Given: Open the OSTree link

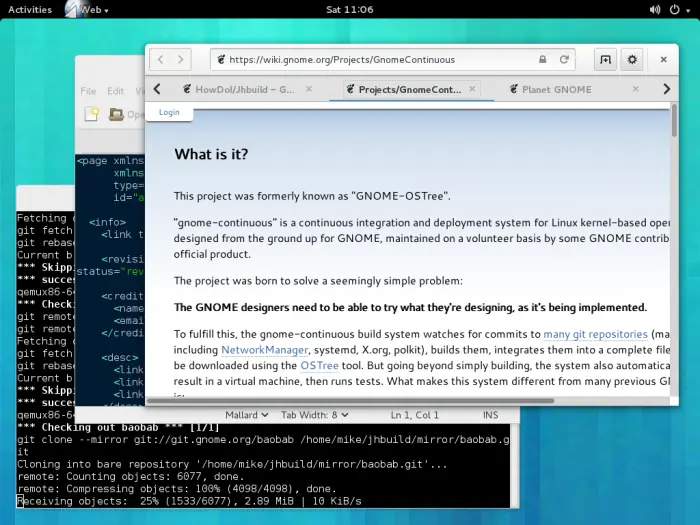Looking at the screenshot, I should click(x=319, y=365).
